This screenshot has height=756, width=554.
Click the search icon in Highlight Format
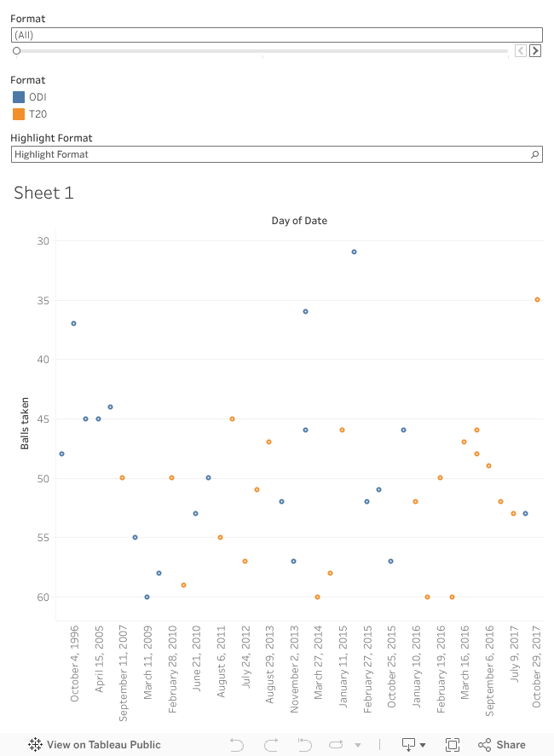tap(534, 154)
